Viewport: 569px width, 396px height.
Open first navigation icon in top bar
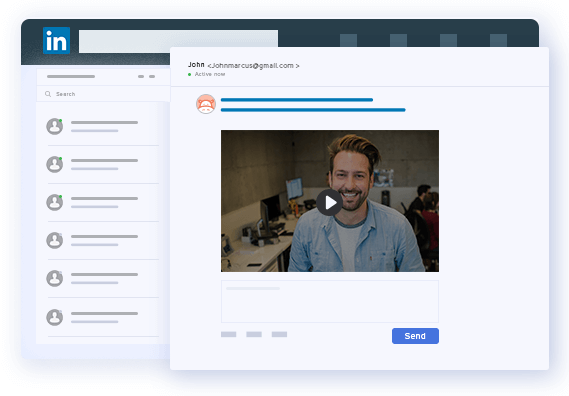tap(348, 40)
